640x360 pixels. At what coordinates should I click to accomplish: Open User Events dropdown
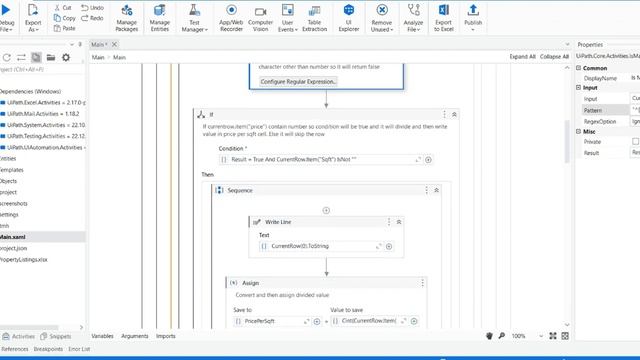[287, 18]
